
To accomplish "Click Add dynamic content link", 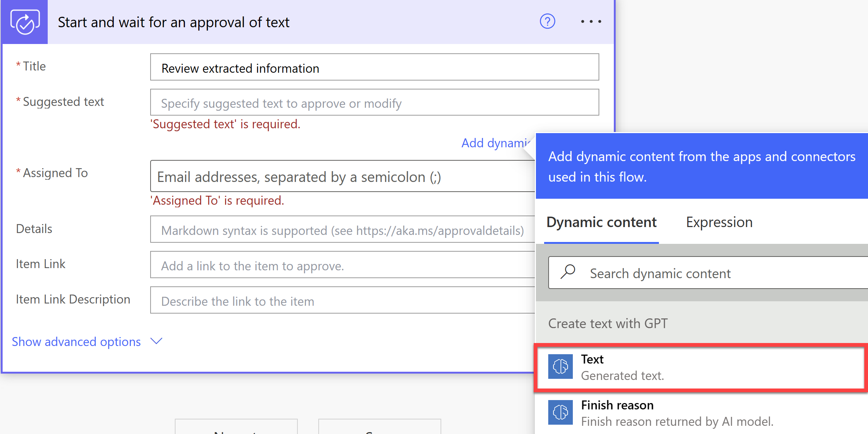I will point(495,143).
